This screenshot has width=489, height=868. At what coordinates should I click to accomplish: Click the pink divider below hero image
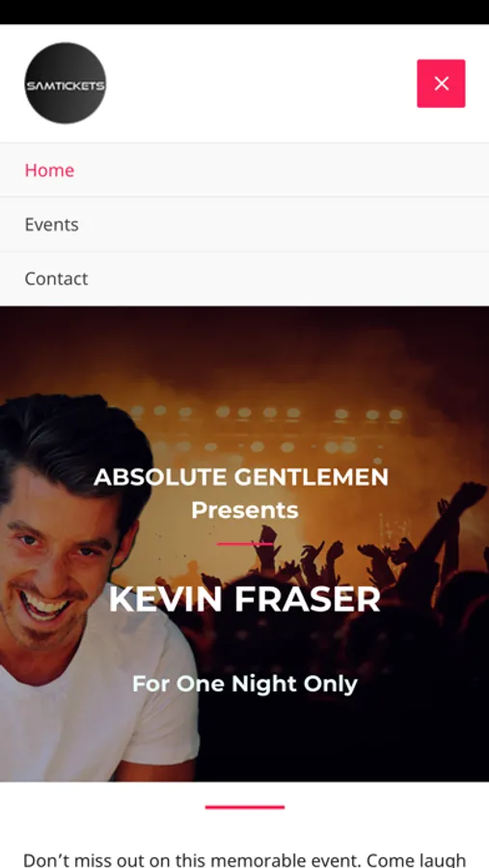[x=245, y=807]
